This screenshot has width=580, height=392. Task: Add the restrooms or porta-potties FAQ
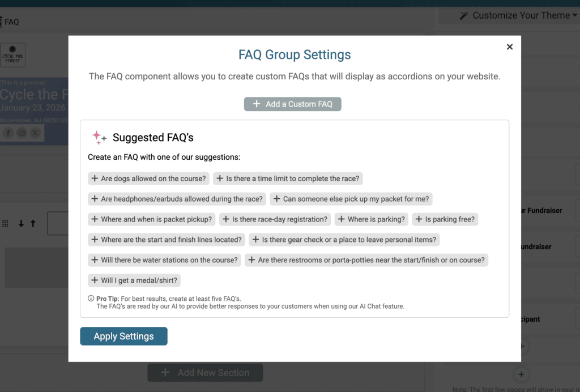[366, 260]
